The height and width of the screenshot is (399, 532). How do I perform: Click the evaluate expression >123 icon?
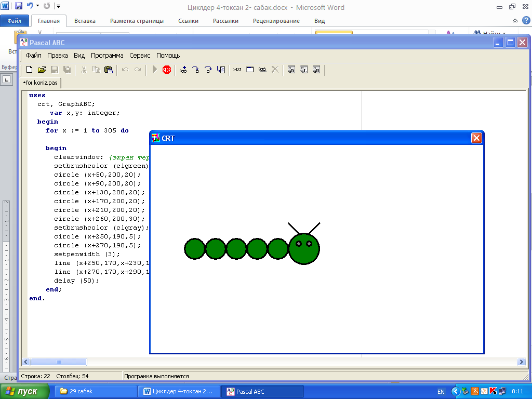point(237,70)
